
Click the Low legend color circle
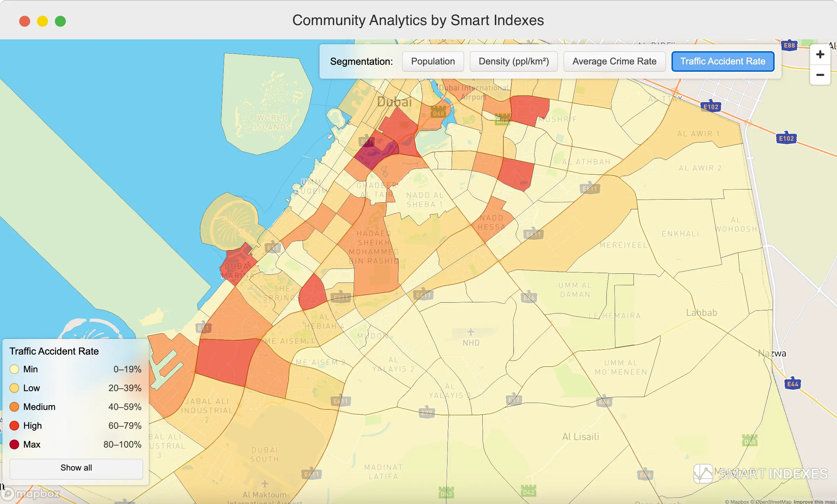pos(14,388)
